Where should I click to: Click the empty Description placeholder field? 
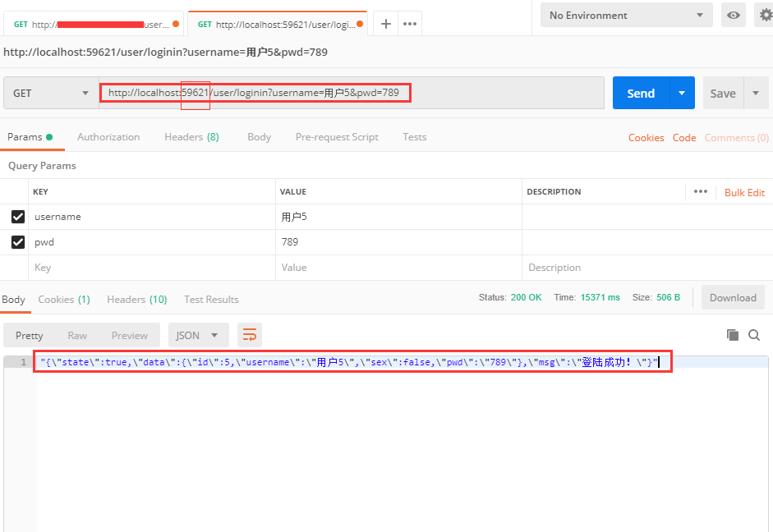click(647, 268)
